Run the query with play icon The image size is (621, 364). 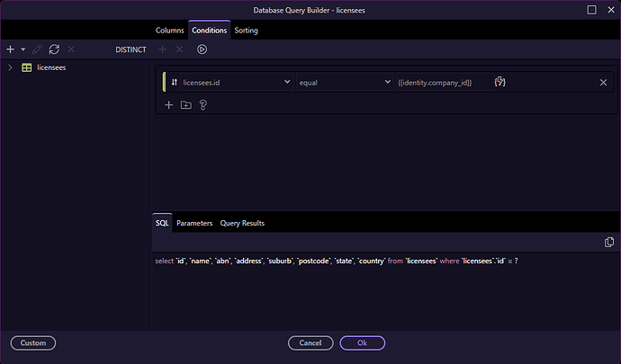202,49
